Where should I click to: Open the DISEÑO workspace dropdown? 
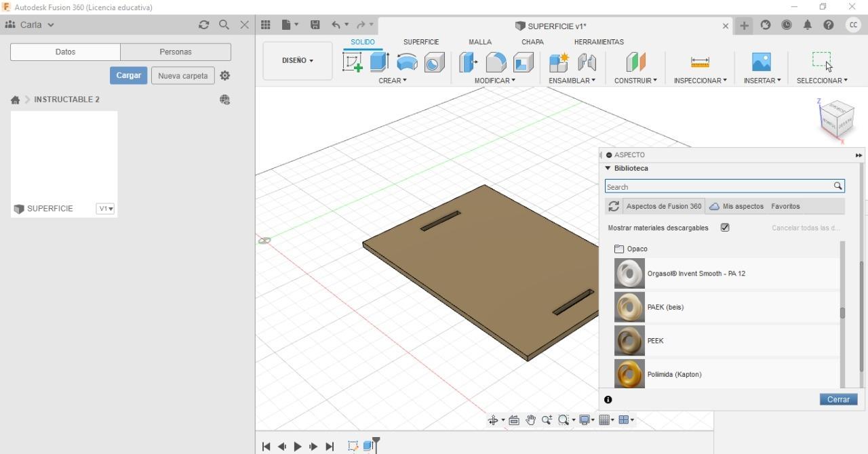pos(297,60)
